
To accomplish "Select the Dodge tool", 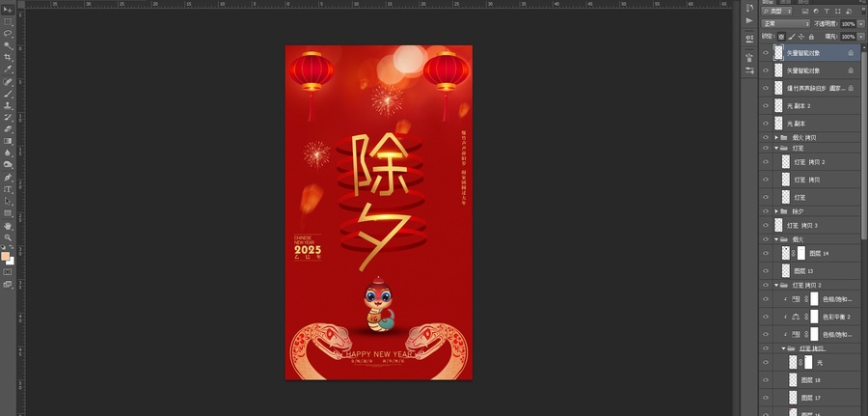I will [x=8, y=164].
